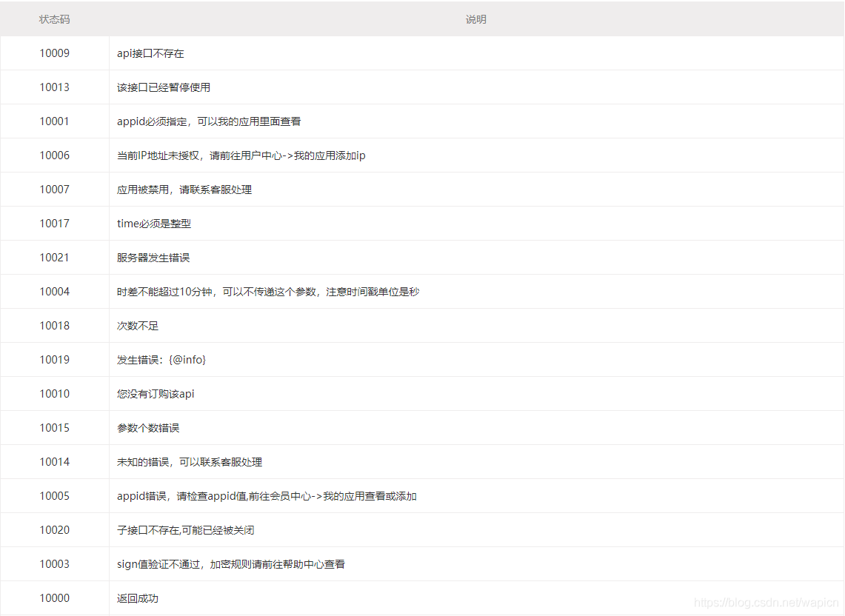This screenshot has height=616, width=845.
Task: Click the sign值验证不通过 description
Action: pyautogui.click(x=230, y=563)
